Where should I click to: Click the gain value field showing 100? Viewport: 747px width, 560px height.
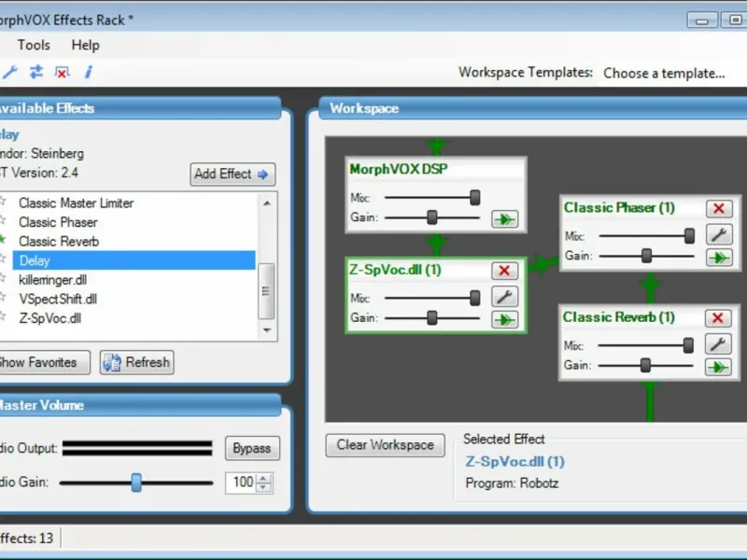point(242,483)
